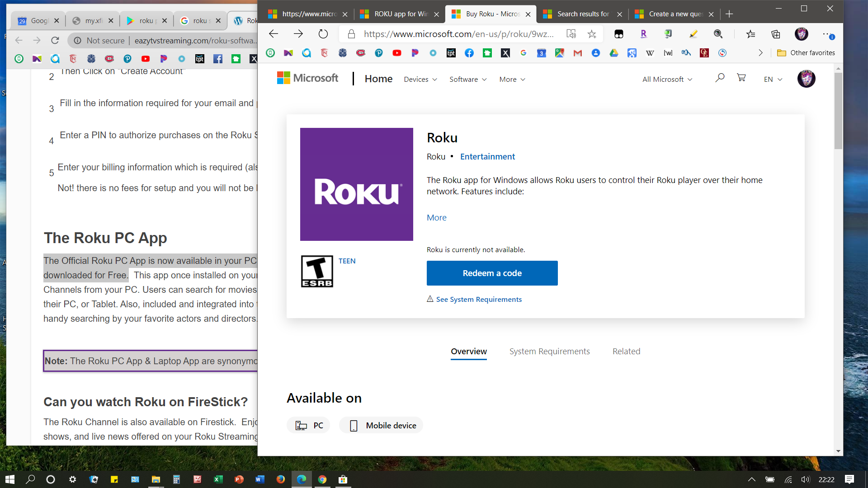The height and width of the screenshot is (488, 868).
Task: Click the Entertainment category link
Action: pyautogui.click(x=487, y=156)
